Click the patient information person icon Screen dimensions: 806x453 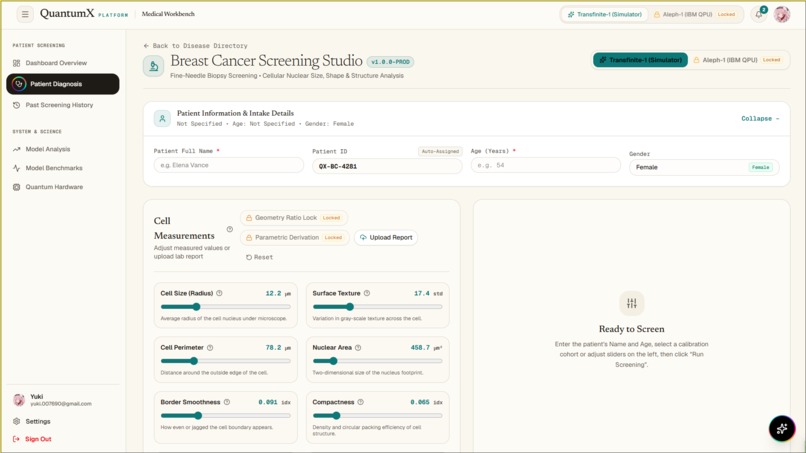click(162, 119)
